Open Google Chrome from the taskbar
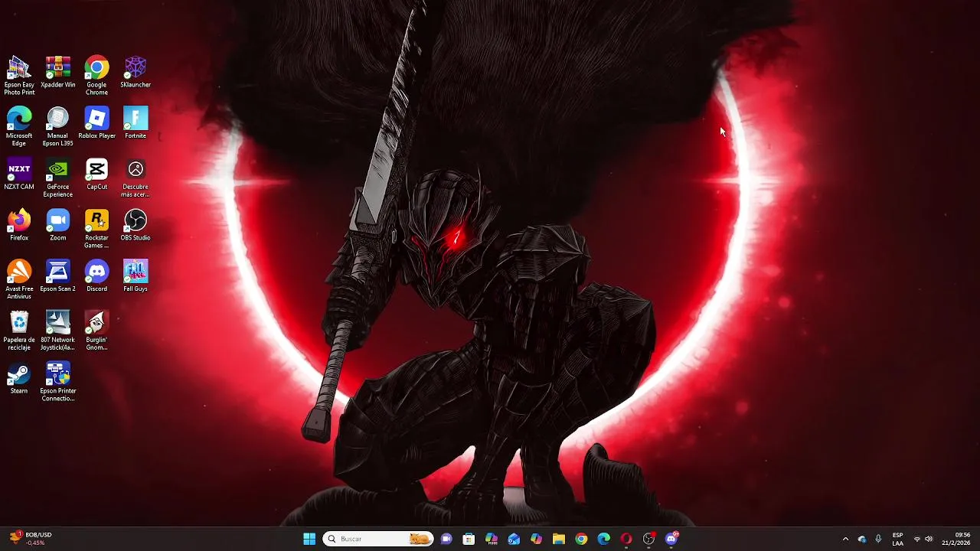Viewport: 980px width, 551px height. pyautogui.click(x=581, y=539)
